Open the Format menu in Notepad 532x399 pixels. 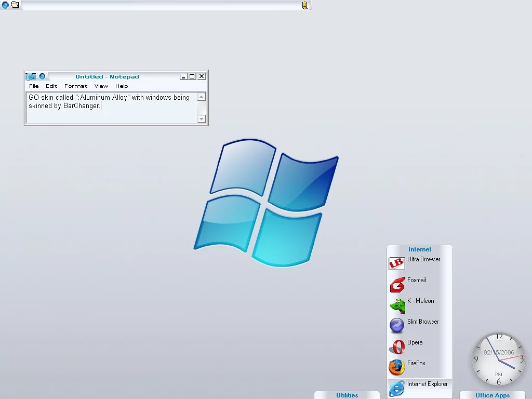point(76,86)
